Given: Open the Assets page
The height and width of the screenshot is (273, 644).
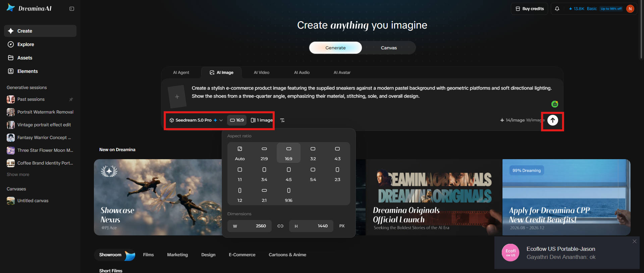Looking at the screenshot, I should click(40, 58).
